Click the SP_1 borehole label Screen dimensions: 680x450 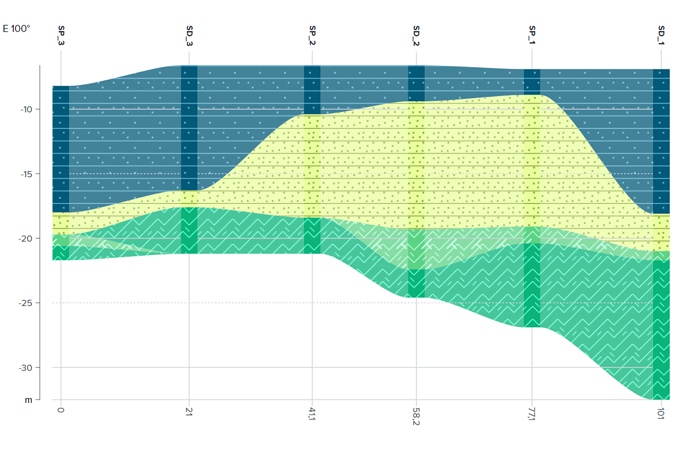pyautogui.click(x=532, y=38)
